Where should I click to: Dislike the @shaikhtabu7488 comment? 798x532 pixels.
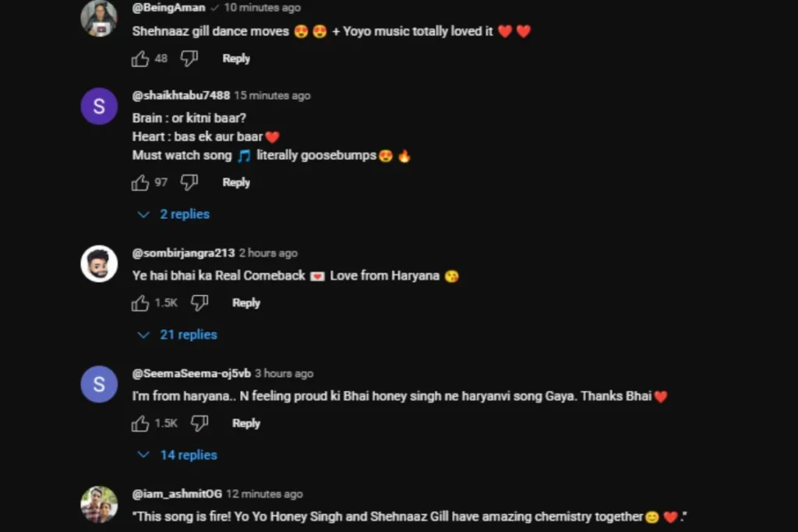pyautogui.click(x=189, y=182)
